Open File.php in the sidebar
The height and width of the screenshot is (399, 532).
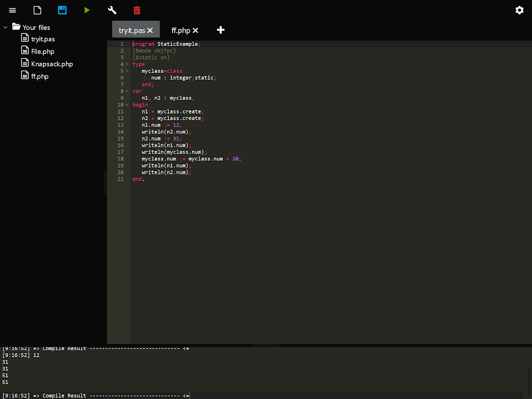tap(42, 51)
